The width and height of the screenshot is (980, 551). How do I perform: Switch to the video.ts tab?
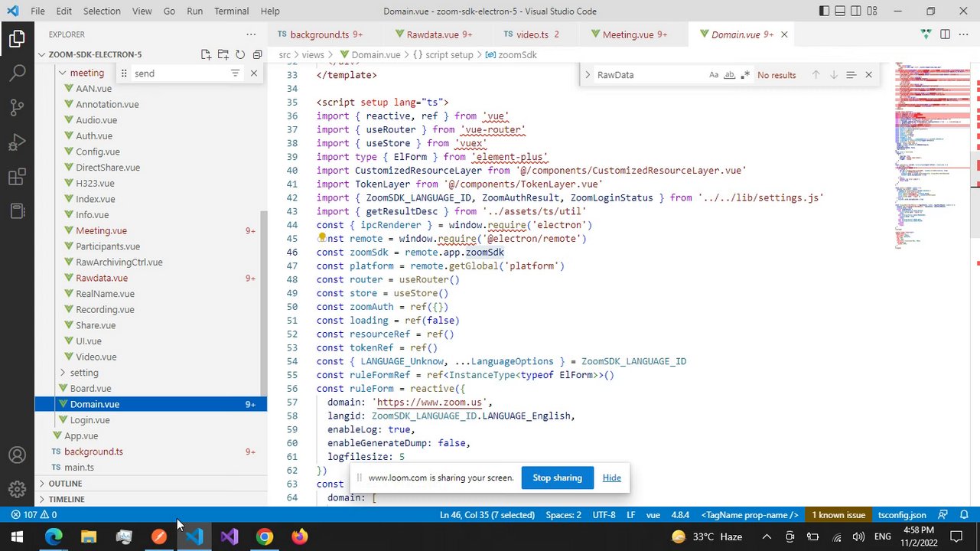point(532,34)
